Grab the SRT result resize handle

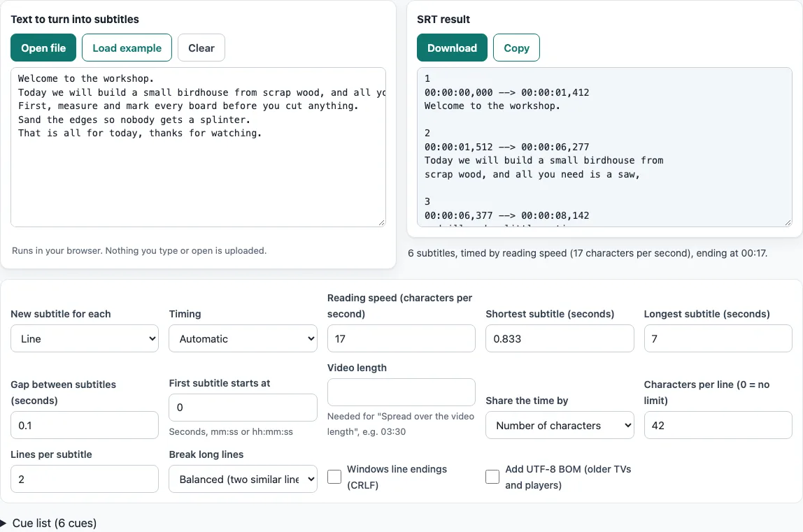tap(788, 223)
